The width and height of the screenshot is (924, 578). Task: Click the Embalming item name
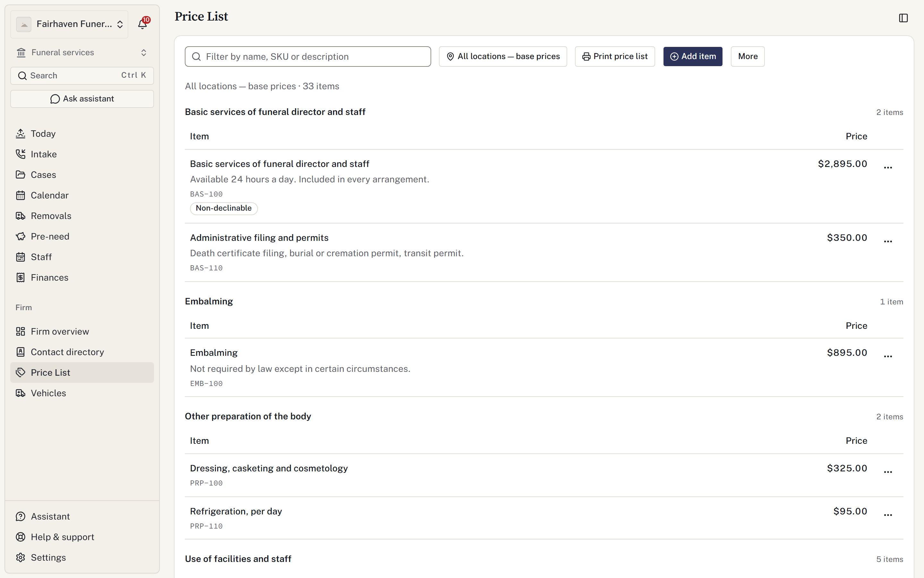click(214, 353)
